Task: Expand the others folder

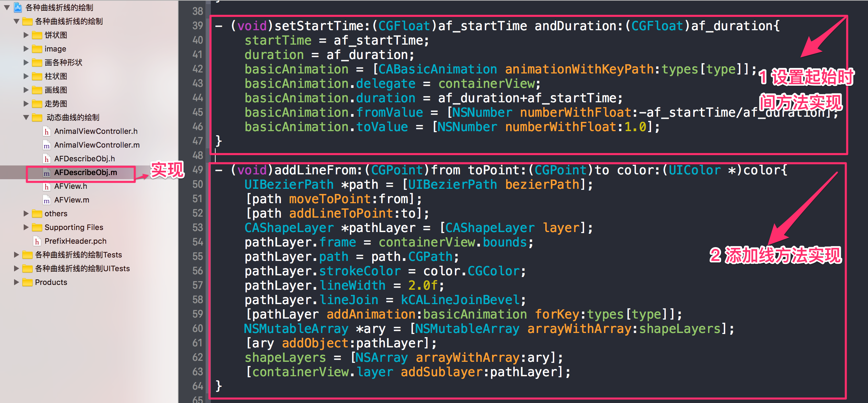Action: tap(26, 214)
